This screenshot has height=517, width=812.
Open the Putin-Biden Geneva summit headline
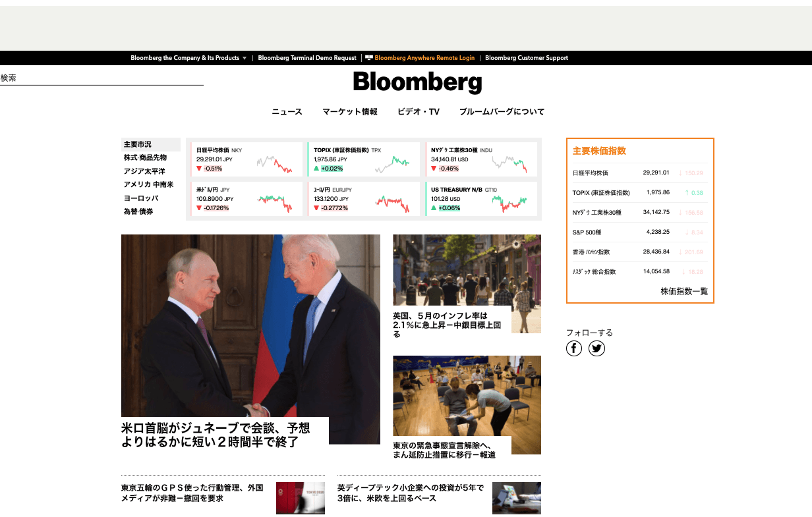coord(217,435)
